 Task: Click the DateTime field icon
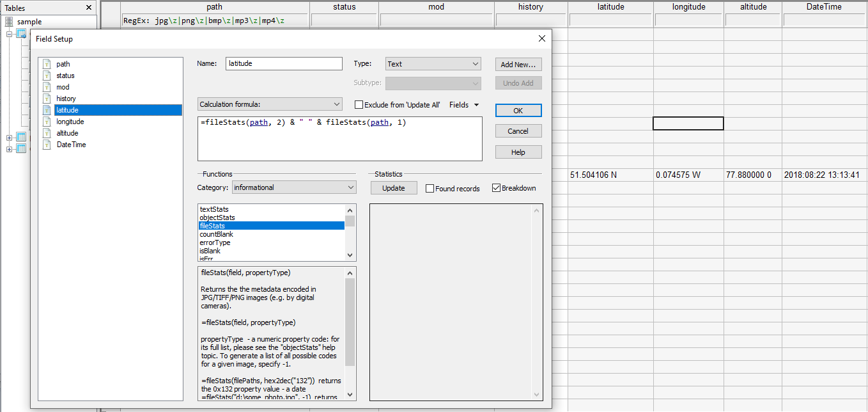(47, 145)
